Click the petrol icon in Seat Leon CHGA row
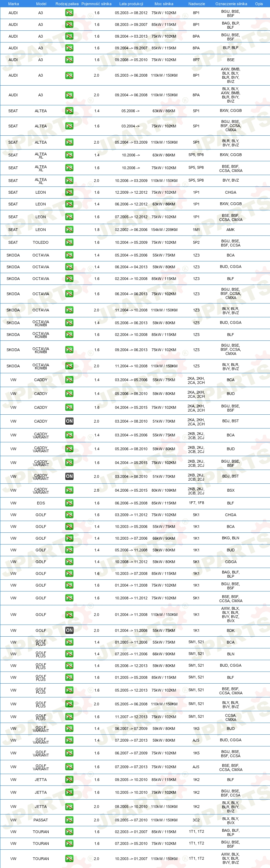Viewport: 270px width, 868px height. coord(69,192)
